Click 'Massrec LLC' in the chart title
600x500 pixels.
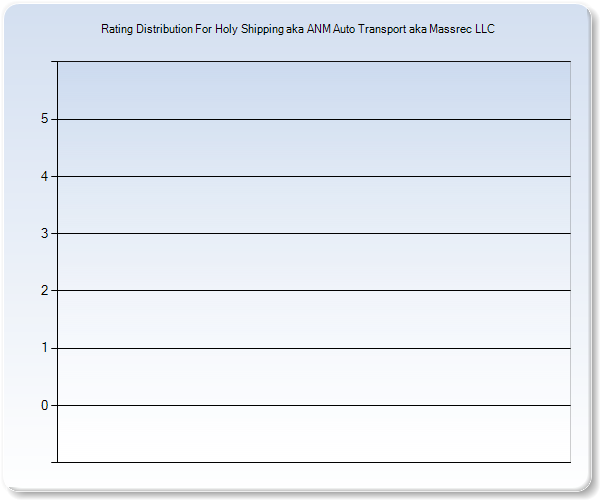click(x=462, y=29)
